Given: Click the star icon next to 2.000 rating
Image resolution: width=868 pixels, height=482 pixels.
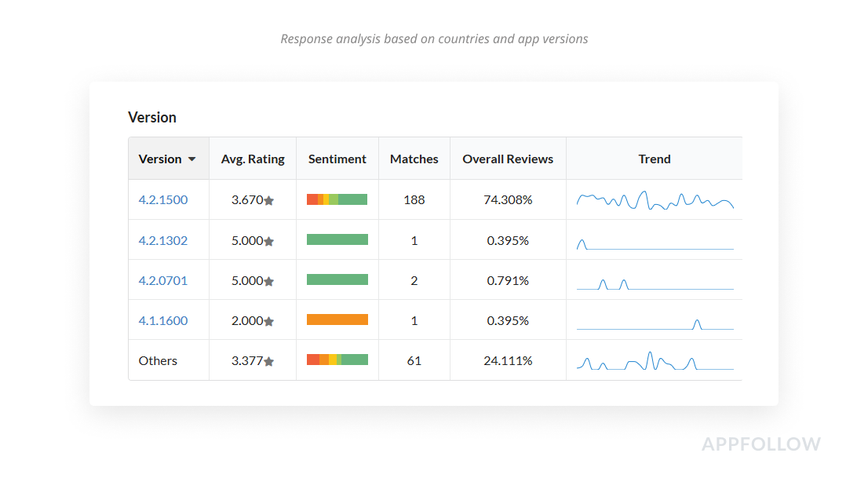Looking at the screenshot, I should tap(269, 322).
